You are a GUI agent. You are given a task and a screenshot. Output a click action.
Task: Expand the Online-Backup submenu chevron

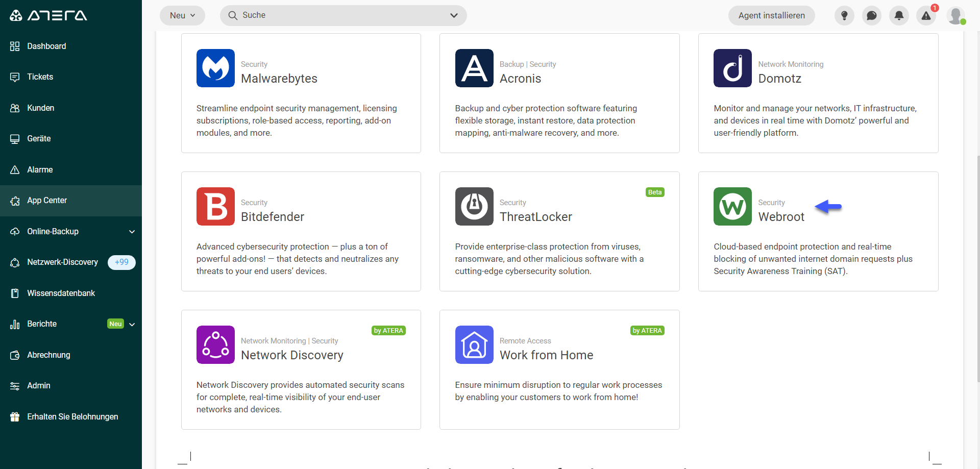[x=132, y=232]
